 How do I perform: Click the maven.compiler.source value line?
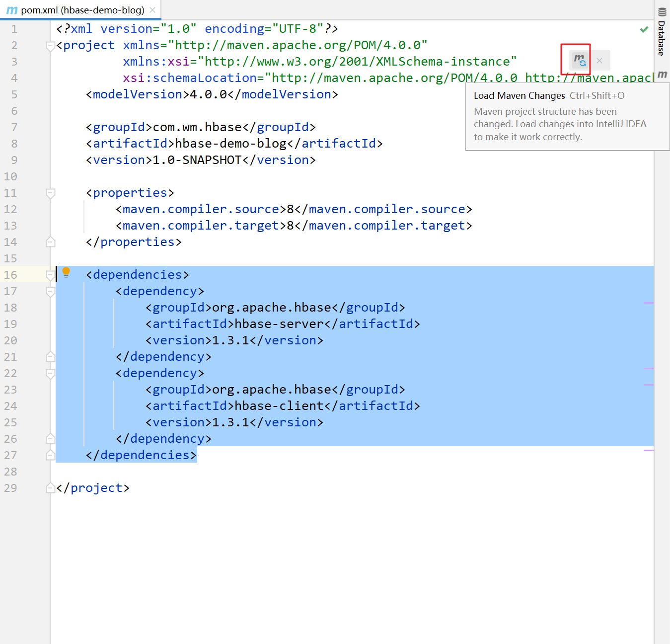[x=294, y=209]
